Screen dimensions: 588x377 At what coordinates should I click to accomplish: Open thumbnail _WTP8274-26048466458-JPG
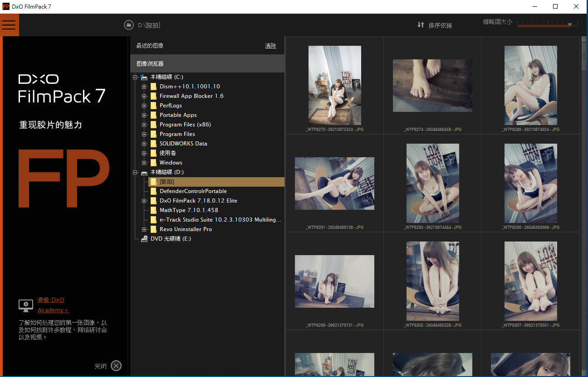[x=432, y=86]
